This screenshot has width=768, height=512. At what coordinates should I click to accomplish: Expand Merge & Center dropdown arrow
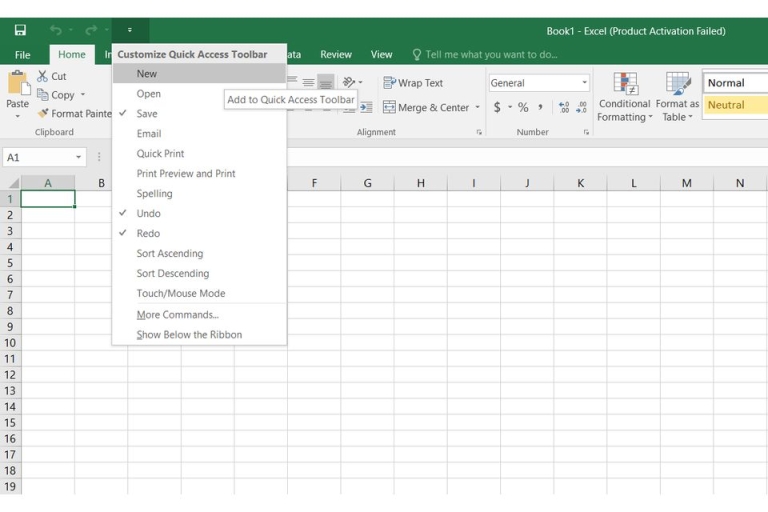tap(478, 107)
